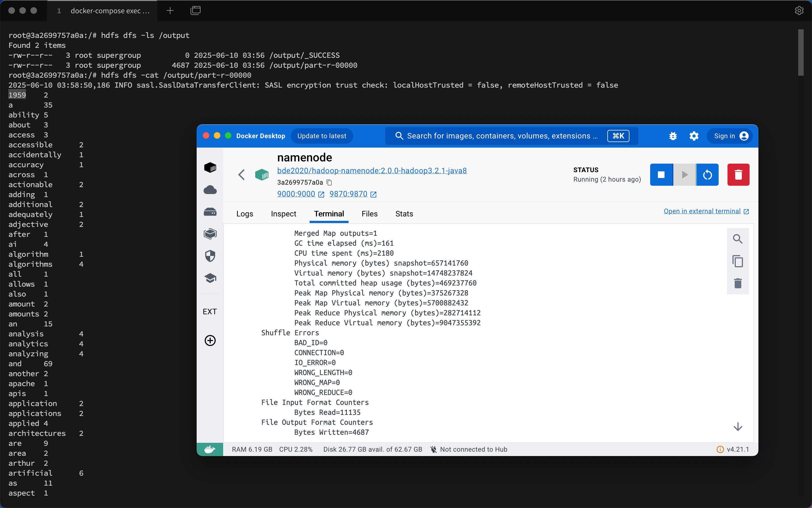The image size is (812, 508).
Task: Click Open in external terminal link
Action: click(x=706, y=211)
